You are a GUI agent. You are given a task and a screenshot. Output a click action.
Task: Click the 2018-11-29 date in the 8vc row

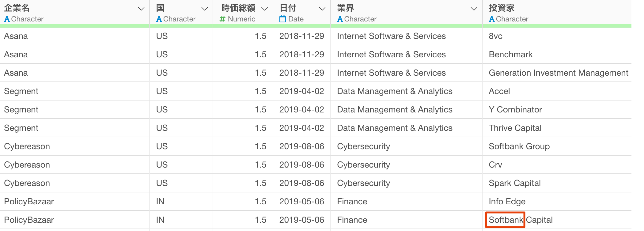tap(301, 36)
